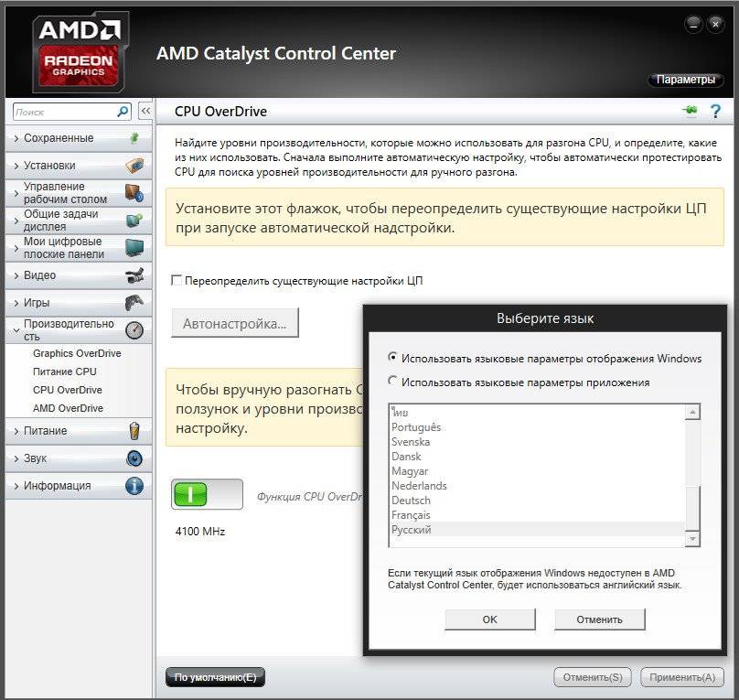Close the Catalyst Control Center window

pos(715,24)
